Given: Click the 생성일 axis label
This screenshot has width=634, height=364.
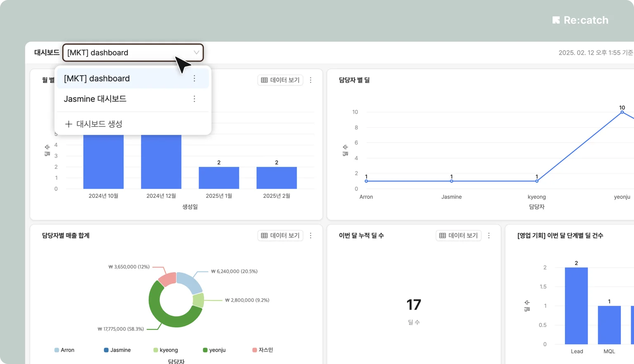Looking at the screenshot, I should [x=190, y=207].
